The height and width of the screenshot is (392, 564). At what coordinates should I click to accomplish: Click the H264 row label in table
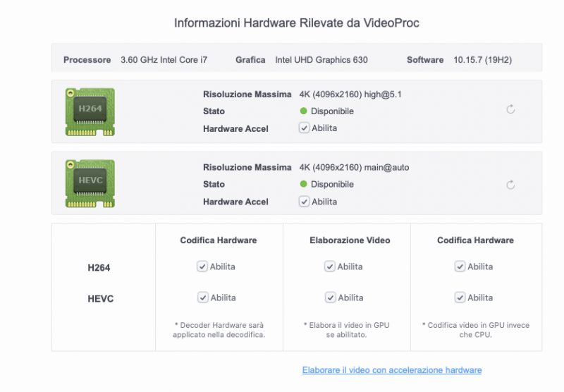tap(99, 268)
